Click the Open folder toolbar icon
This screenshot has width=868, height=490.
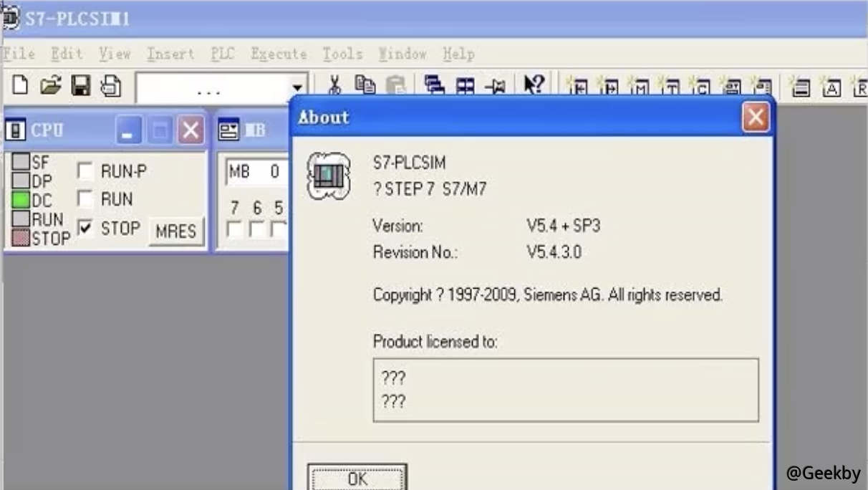[x=50, y=86]
